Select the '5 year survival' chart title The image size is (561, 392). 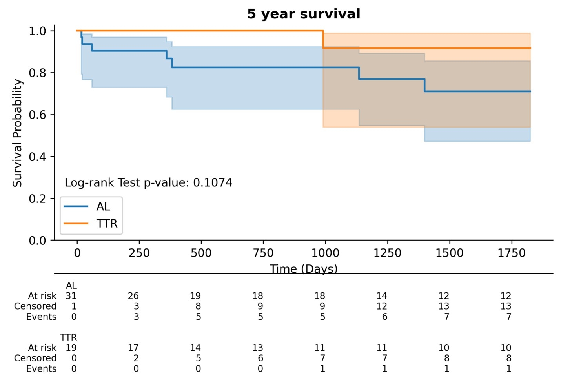[303, 14]
